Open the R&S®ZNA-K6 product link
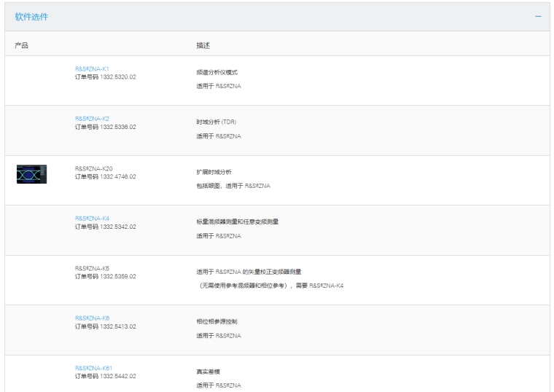Image resolution: width=554 pixels, height=392 pixels. (x=92, y=318)
